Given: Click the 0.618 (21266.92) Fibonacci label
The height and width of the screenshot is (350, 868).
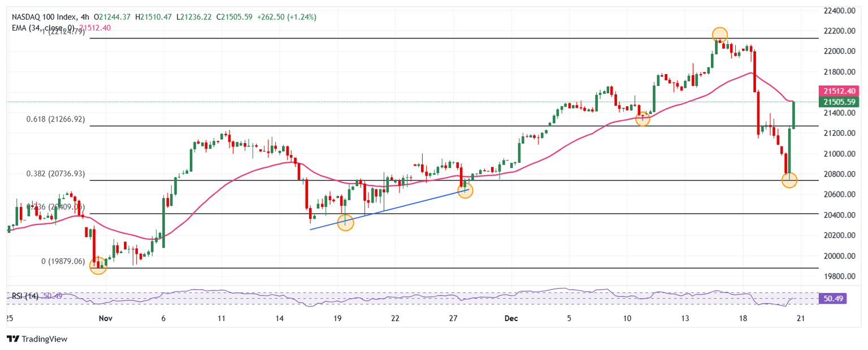Looking at the screenshot, I should pyautogui.click(x=55, y=119).
